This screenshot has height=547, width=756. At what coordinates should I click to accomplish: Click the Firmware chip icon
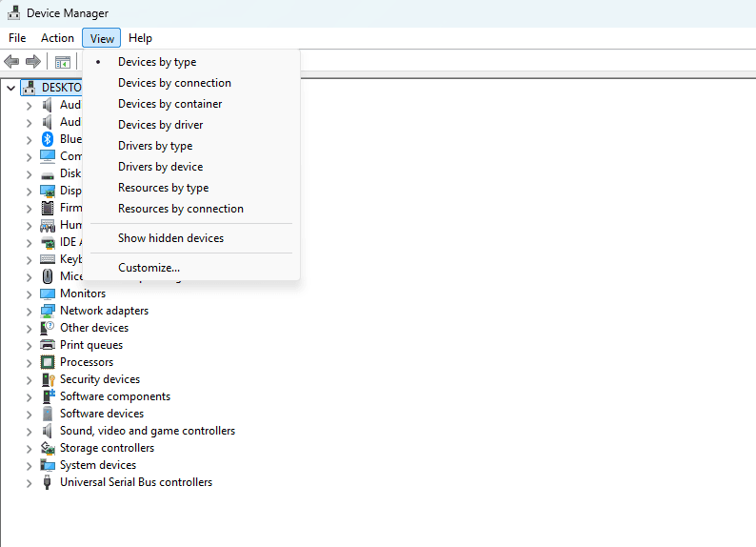click(48, 208)
